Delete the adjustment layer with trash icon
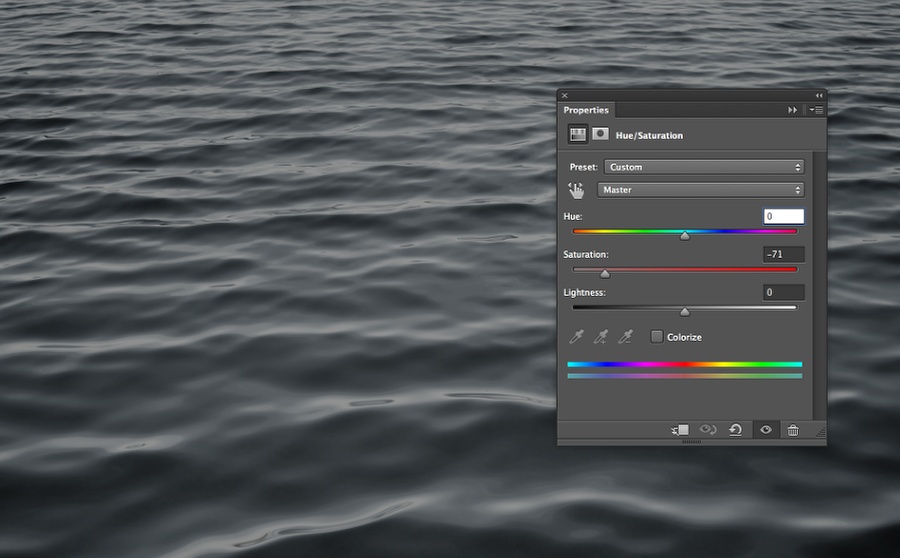900x558 pixels. click(x=793, y=430)
